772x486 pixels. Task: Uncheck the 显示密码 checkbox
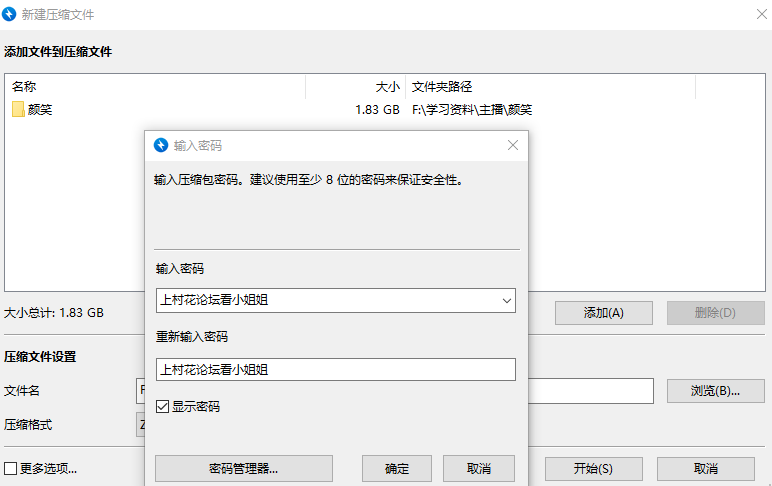(163, 407)
